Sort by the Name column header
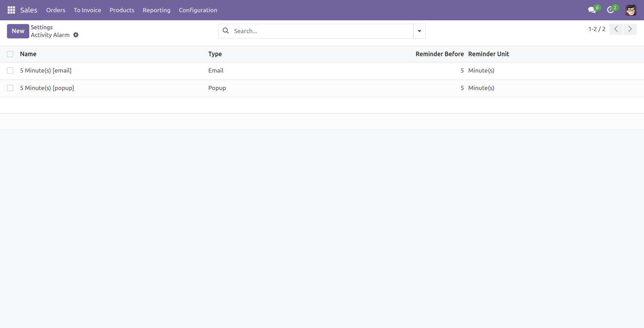 click(28, 54)
